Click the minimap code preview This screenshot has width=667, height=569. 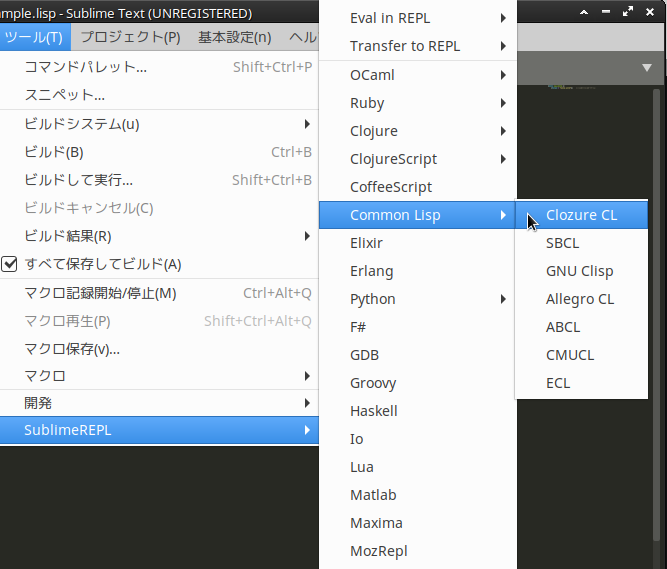click(571, 88)
